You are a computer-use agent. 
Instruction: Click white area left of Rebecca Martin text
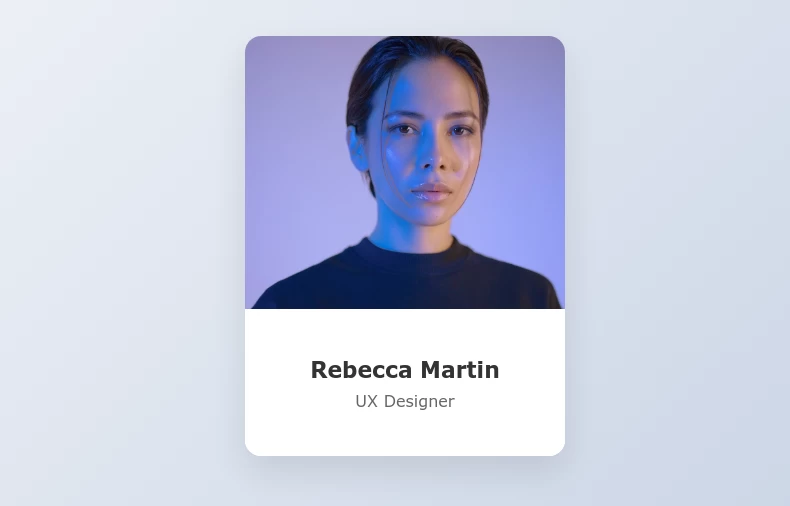coord(277,370)
